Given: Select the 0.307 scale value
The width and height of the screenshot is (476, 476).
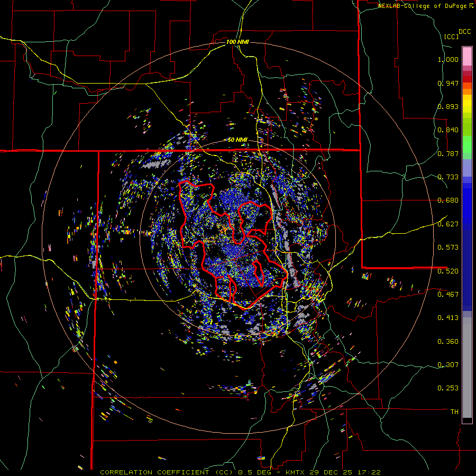Looking at the screenshot, I should click(x=448, y=364).
